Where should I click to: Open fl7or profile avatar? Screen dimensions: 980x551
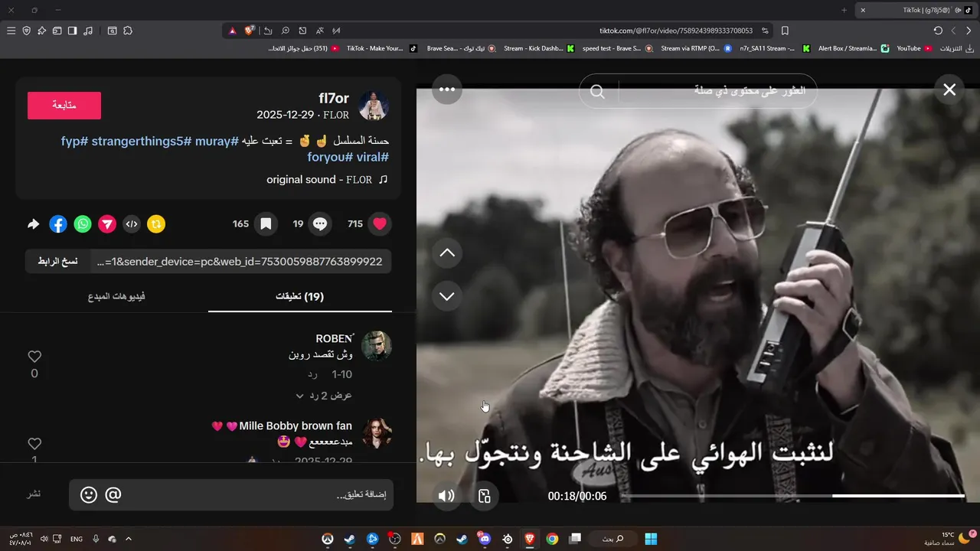(374, 106)
